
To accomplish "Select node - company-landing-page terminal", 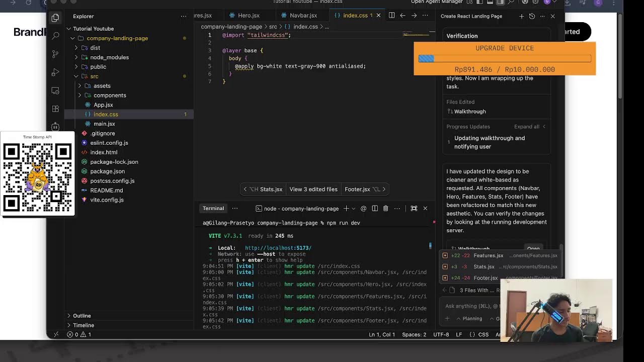I will [x=297, y=208].
